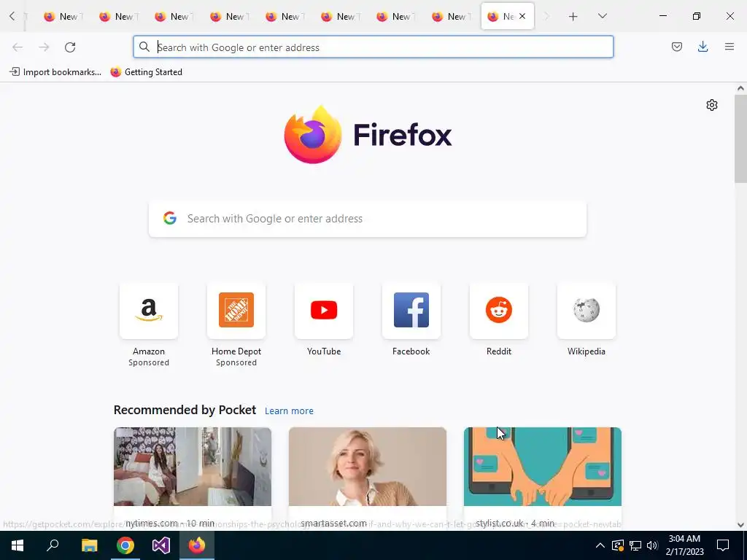Click the Google logo in search box
Viewport: 747px width, 560px height.
169,219
